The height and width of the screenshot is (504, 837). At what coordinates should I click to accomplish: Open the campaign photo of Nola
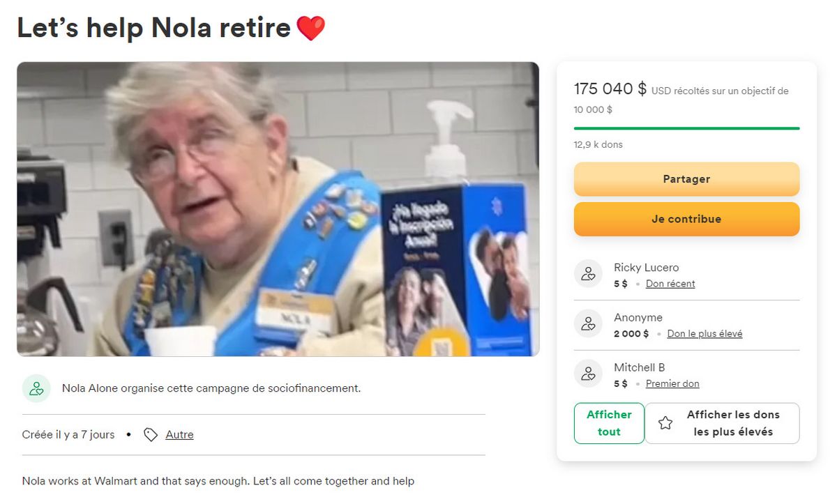(278, 209)
